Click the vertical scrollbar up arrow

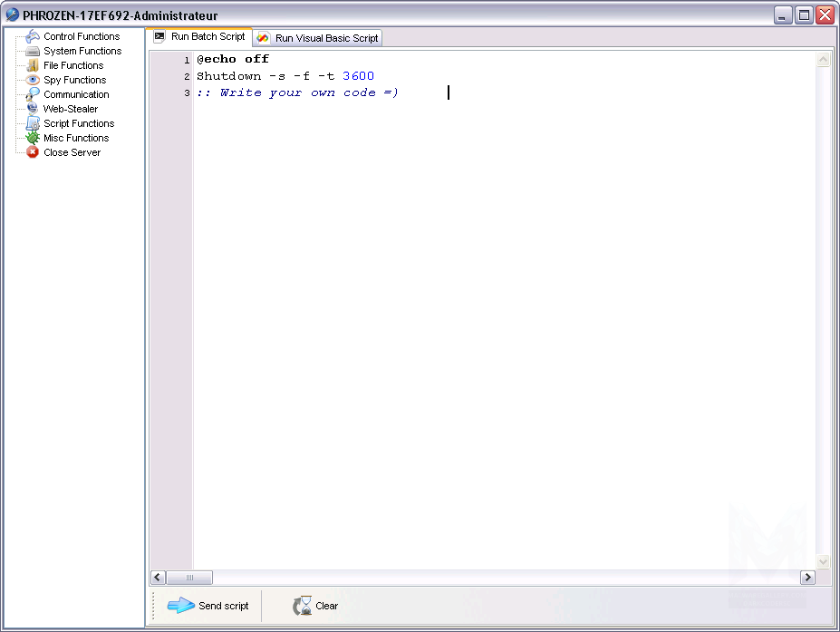(824, 60)
